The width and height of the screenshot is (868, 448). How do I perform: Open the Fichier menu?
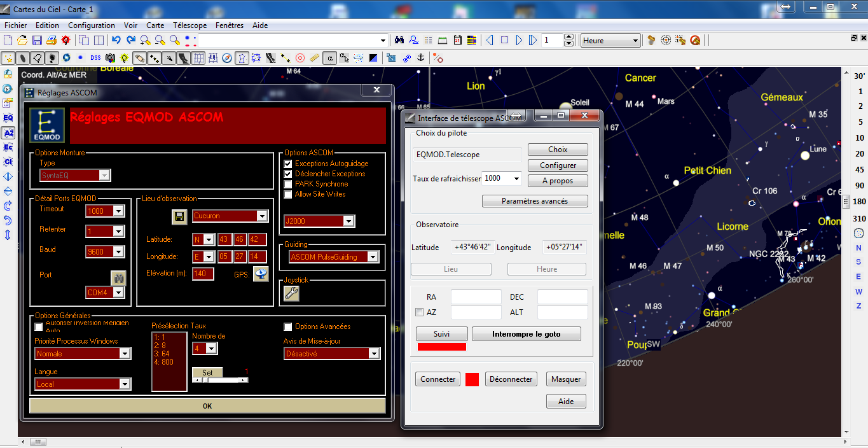pos(16,25)
